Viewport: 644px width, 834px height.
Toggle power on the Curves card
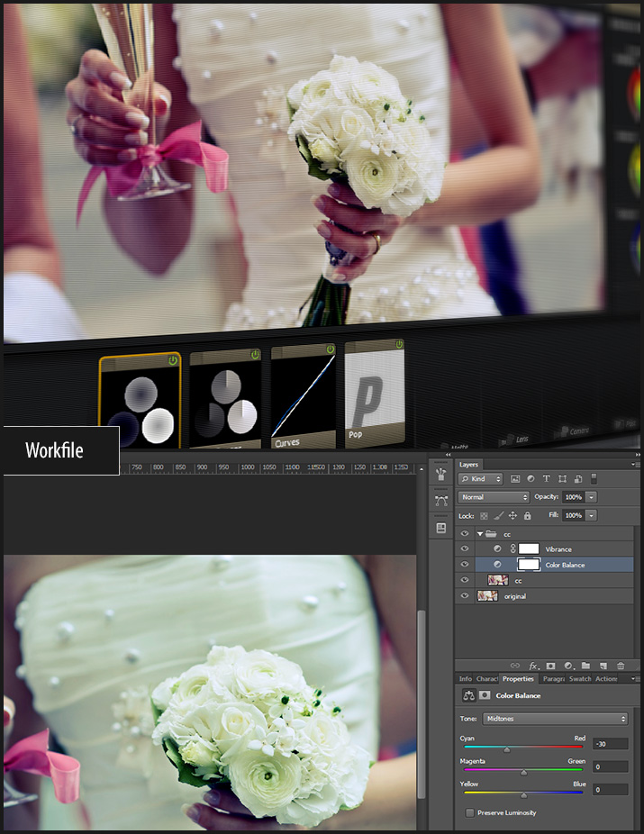[x=330, y=349]
